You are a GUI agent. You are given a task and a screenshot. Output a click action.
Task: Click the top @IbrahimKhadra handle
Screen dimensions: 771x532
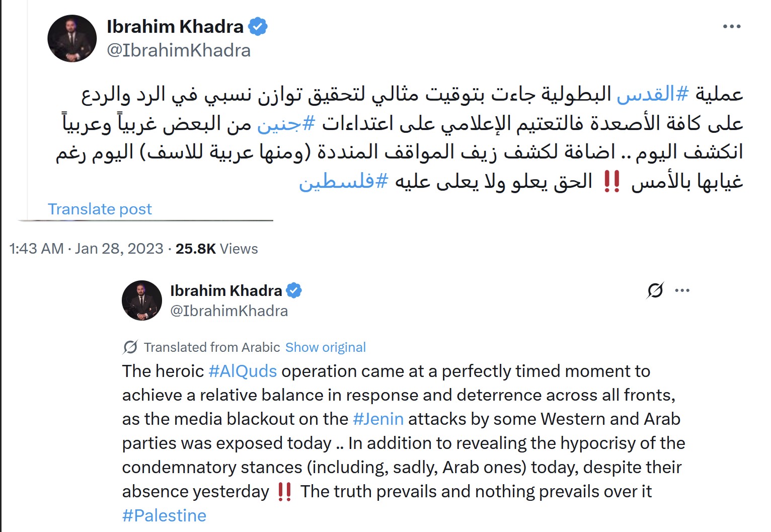coord(179,50)
